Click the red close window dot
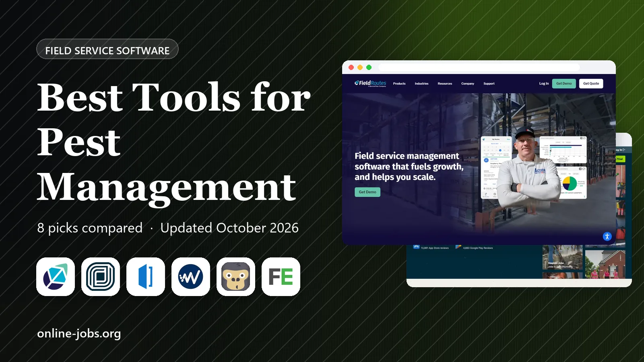Screen dimensions: 644x362 [351, 68]
